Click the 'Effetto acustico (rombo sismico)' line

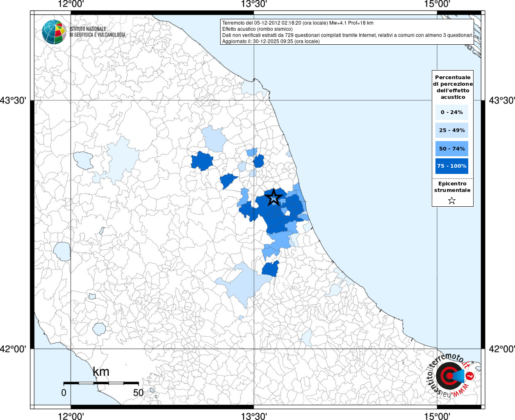coord(257,29)
